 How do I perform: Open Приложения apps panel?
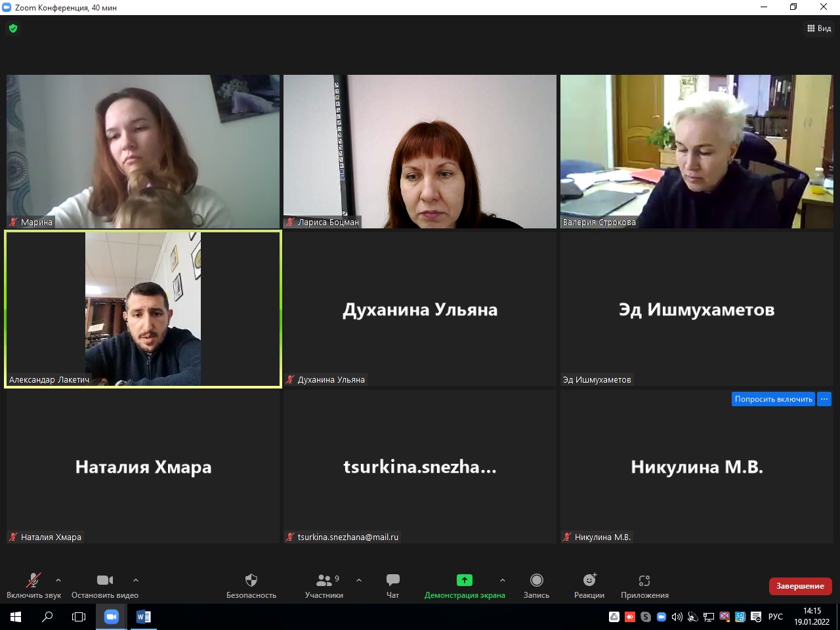644,585
